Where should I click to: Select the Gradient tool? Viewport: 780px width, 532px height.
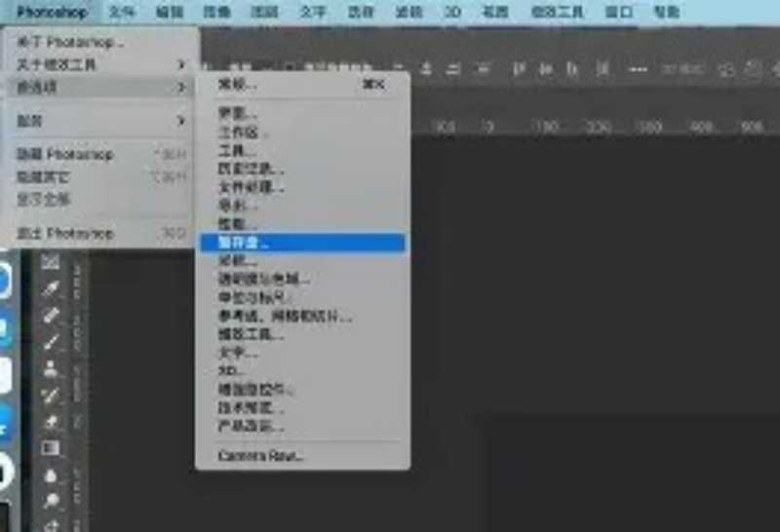coord(51,448)
